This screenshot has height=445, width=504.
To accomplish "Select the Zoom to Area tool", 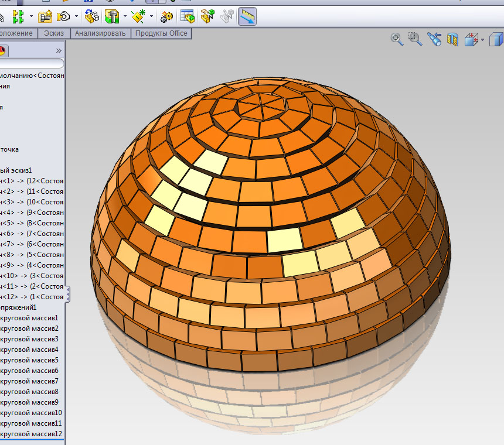I will 416,39.
